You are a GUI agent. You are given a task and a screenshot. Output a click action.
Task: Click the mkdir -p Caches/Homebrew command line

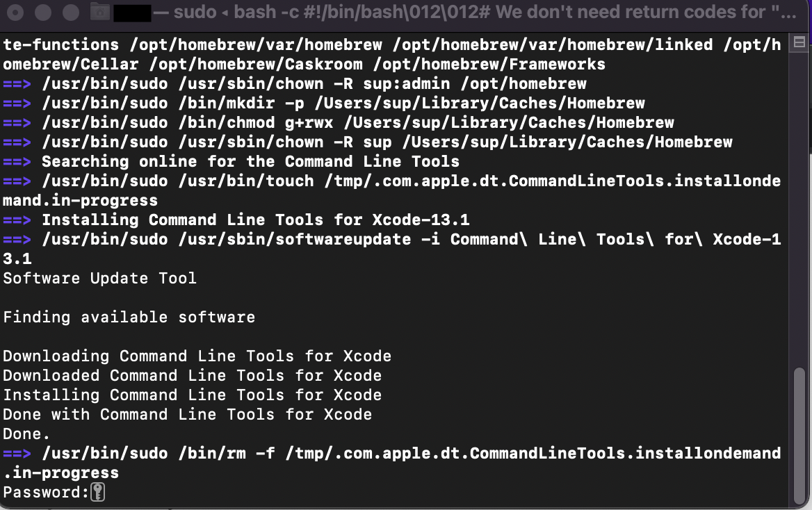343,104
